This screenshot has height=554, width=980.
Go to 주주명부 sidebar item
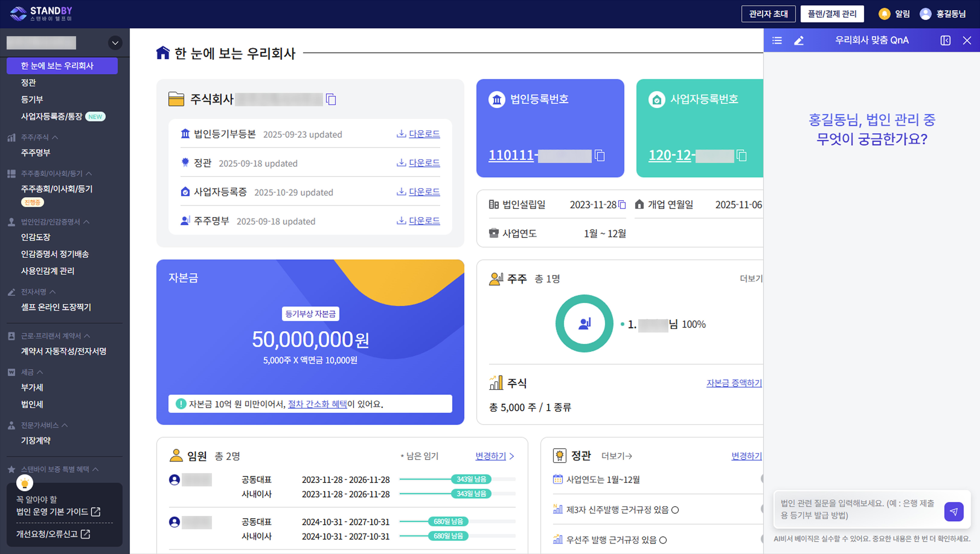(x=35, y=153)
